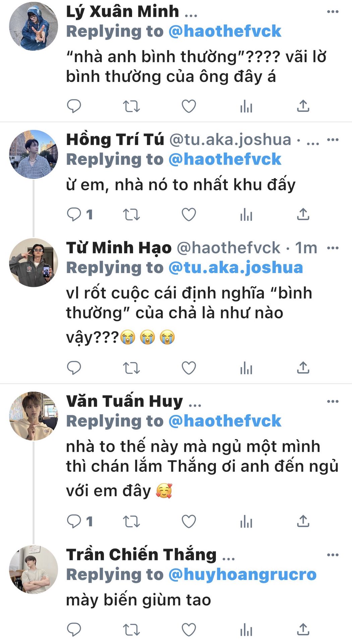Like Trần Chiến Thắng's reply
352x644 pixels.
point(188,630)
